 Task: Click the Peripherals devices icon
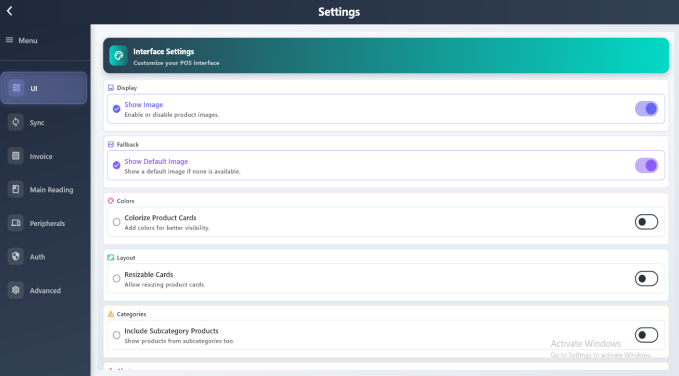pyautogui.click(x=16, y=223)
